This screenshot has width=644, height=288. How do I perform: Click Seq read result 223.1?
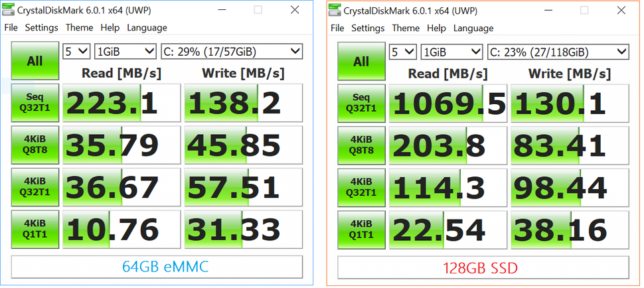coord(121,103)
